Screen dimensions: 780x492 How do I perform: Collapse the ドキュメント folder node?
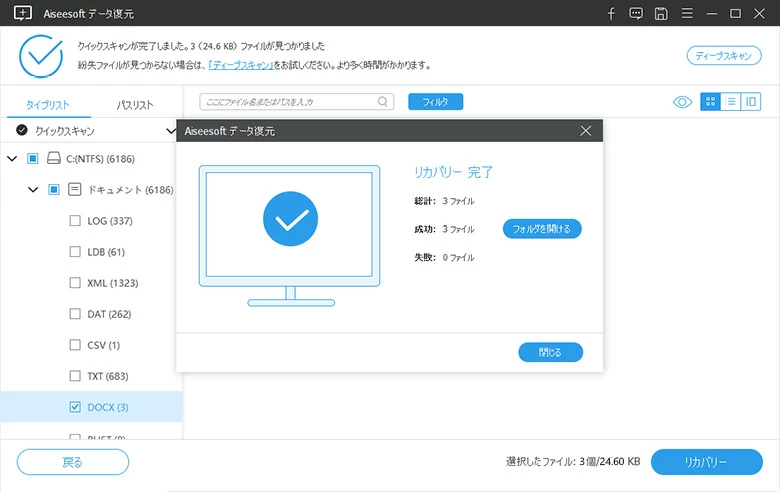(x=34, y=189)
